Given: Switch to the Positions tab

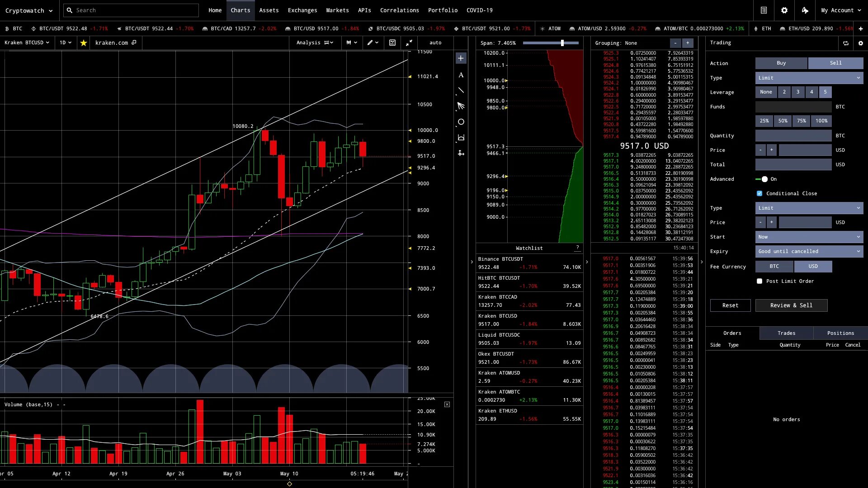Looking at the screenshot, I should [840, 333].
